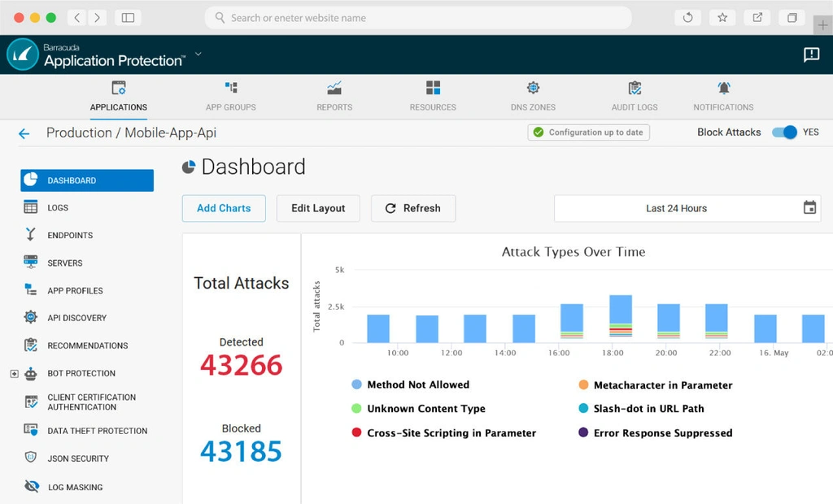Open JSON Security settings

pos(77,458)
